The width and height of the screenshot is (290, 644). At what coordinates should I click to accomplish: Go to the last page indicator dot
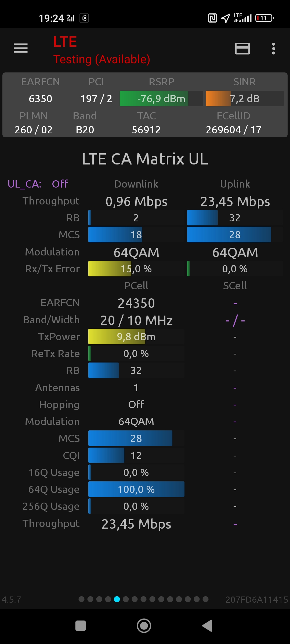[x=206, y=599]
